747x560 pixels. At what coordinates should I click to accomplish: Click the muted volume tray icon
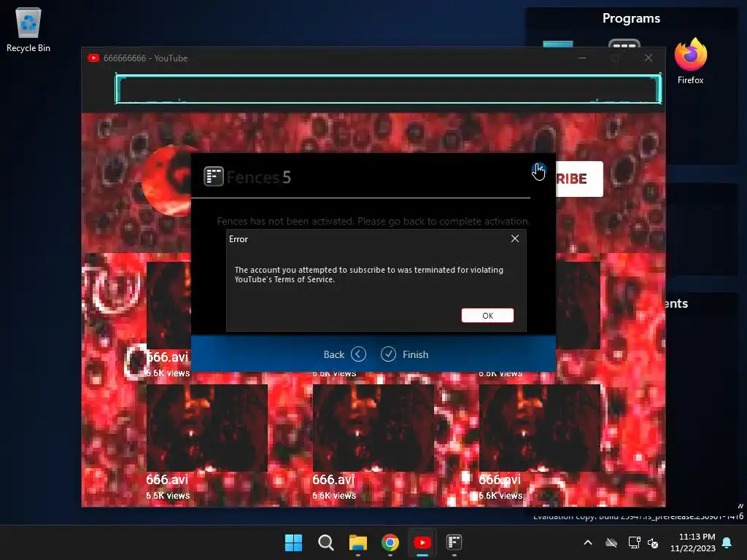tap(653, 542)
